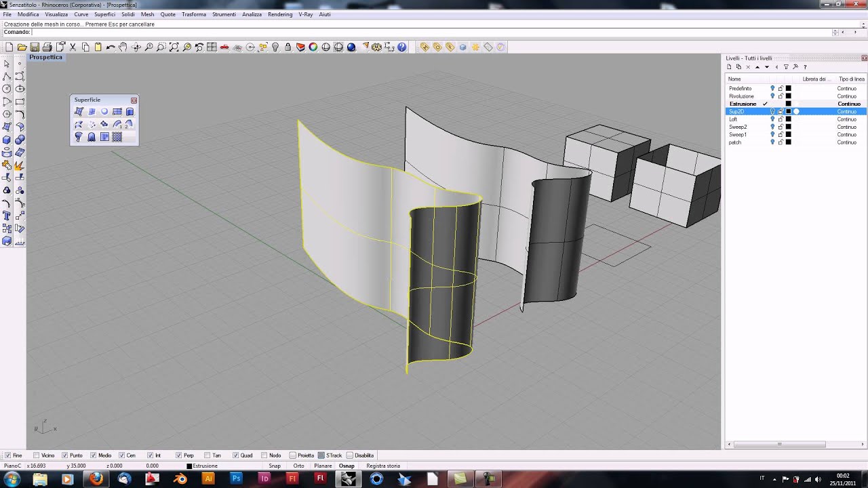
Task: Open Firefox from the Windows taskbar
Action: click(96, 479)
